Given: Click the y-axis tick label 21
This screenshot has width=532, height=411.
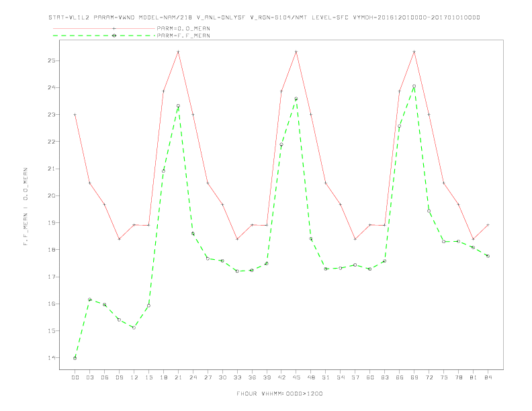Looking at the screenshot, I should 52,169.
